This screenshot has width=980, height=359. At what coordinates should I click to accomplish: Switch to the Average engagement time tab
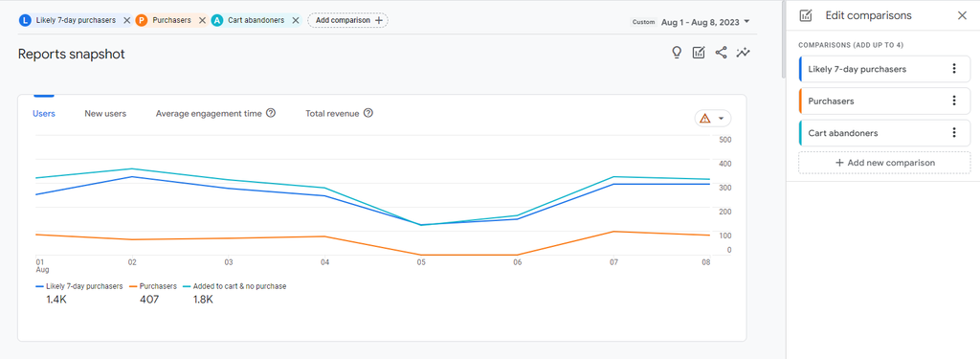pyautogui.click(x=209, y=113)
